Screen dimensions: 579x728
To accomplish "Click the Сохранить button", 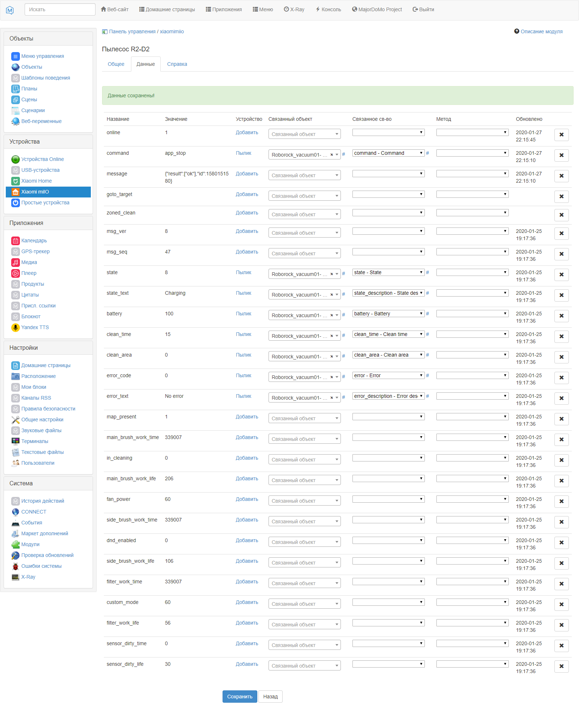I will click(x=240, y=696).
